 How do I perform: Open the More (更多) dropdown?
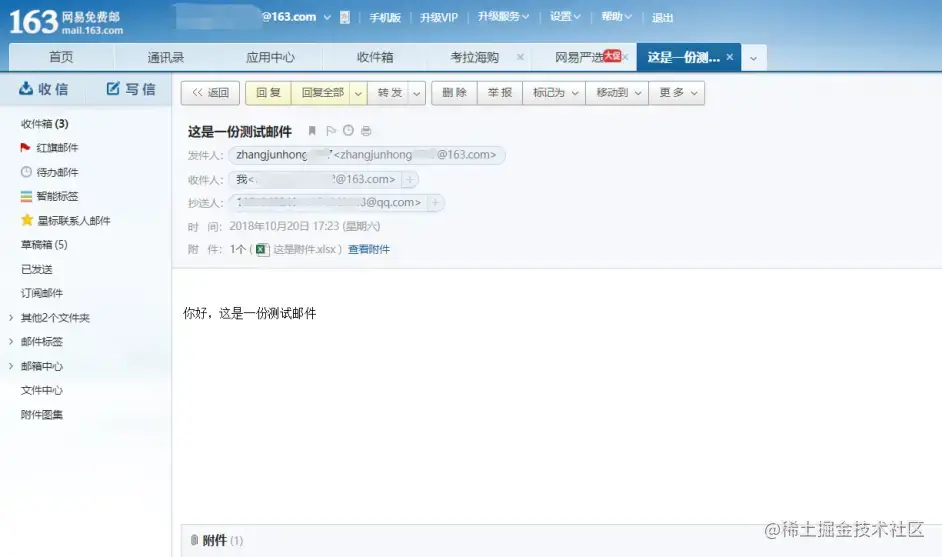pos(676,93)
